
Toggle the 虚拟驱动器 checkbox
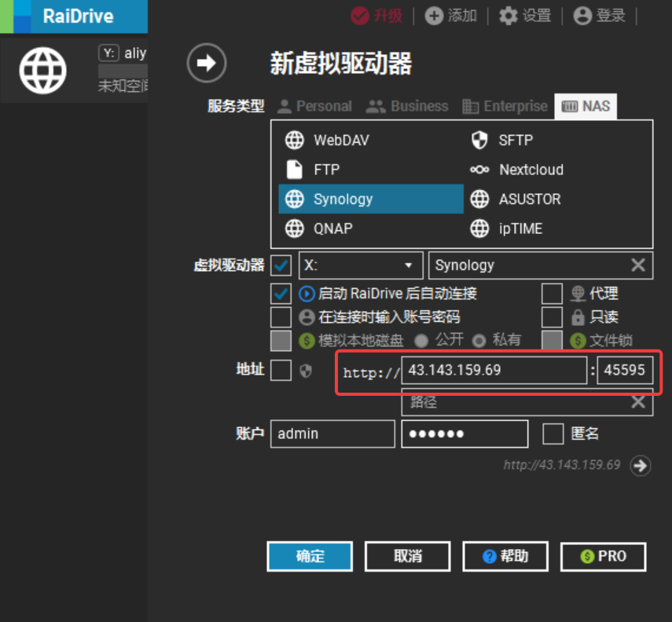(x=281, y=265)
